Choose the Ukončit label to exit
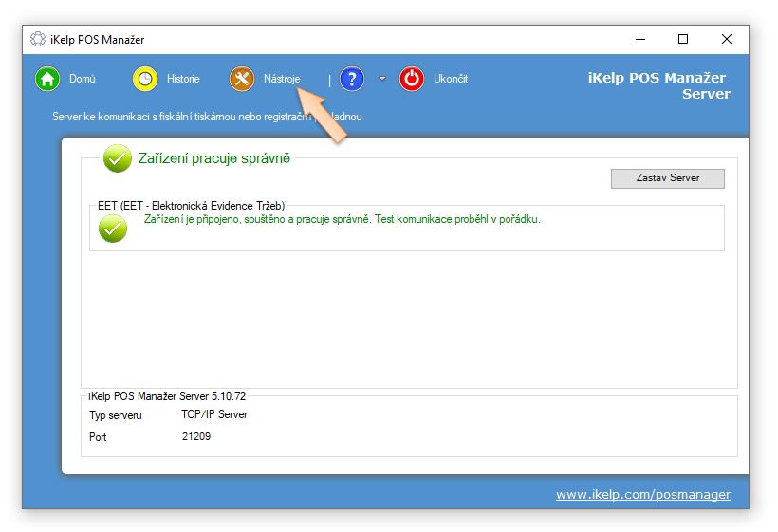Image resolution: width=778 pixels, height=532 pixels. click(451, 79)
